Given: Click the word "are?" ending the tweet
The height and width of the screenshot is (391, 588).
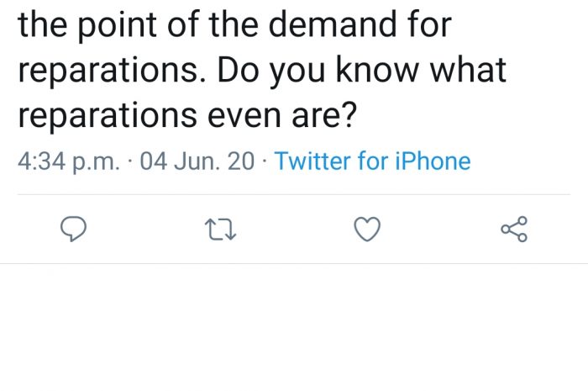Looking at the screenshot, I should pos(324,115).
